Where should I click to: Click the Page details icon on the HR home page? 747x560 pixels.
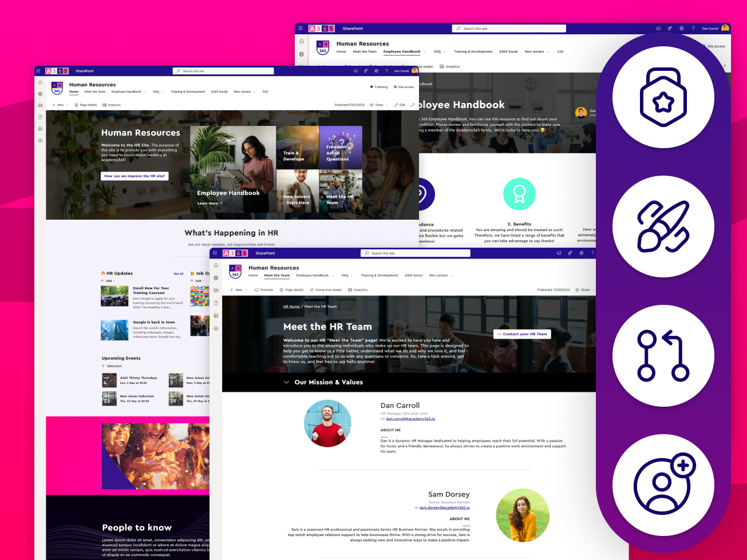[77, 105]
